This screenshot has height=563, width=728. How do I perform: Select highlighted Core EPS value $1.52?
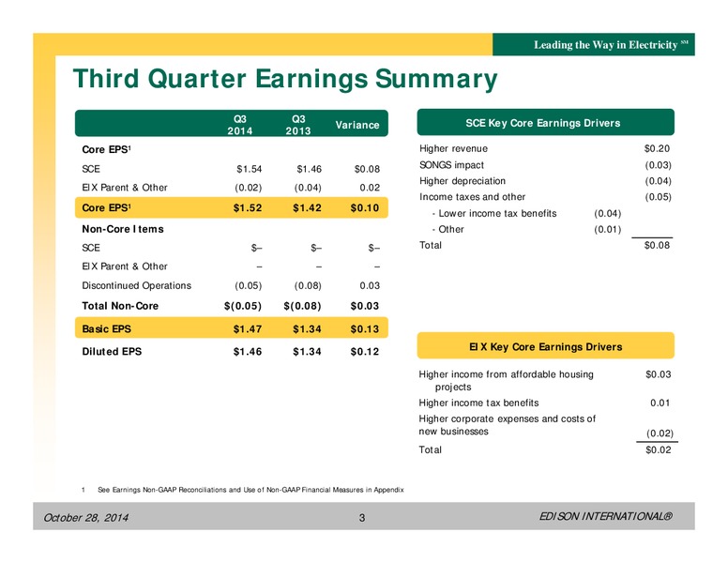tap(248, 208)
